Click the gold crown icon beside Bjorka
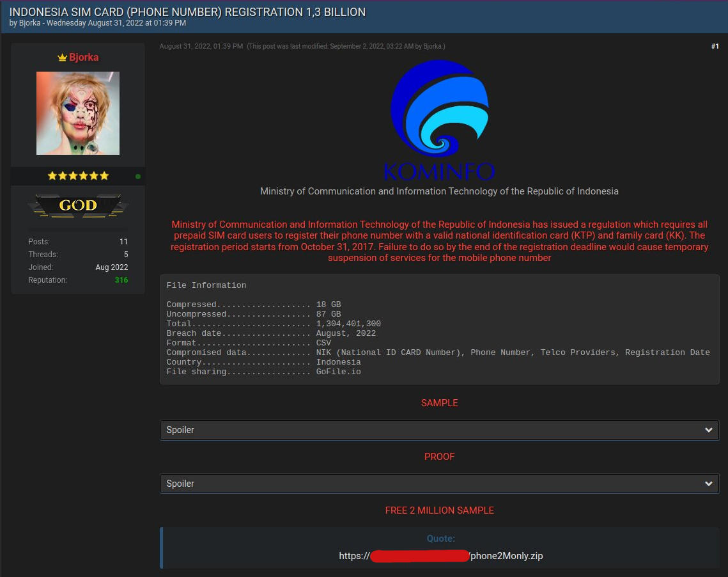The image size is (728, 577). point(62,58)
